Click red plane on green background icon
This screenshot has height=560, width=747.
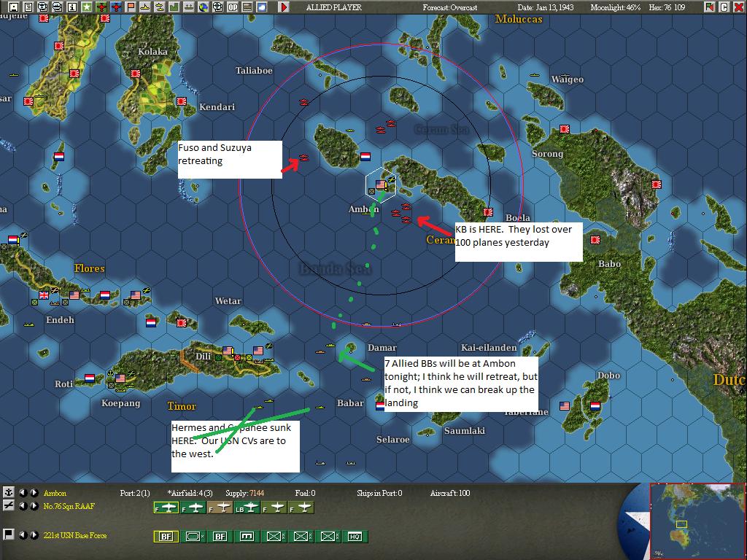pos(101,7)
